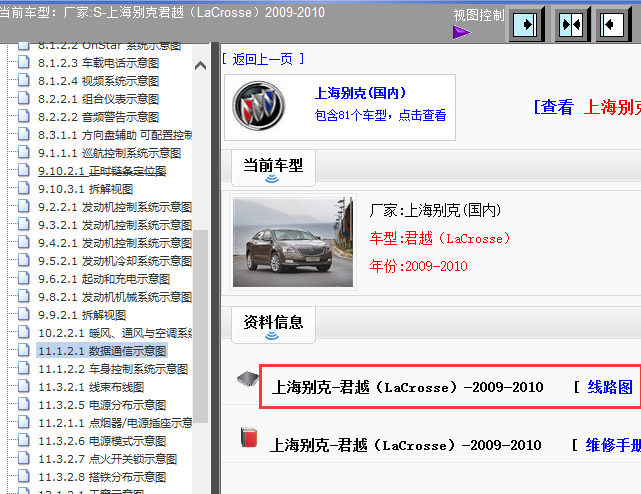Select 11.2.1.1 点烟器/电源插座 item
The height and width of the screenshot is (494, 641).
[x=115, y=423]
